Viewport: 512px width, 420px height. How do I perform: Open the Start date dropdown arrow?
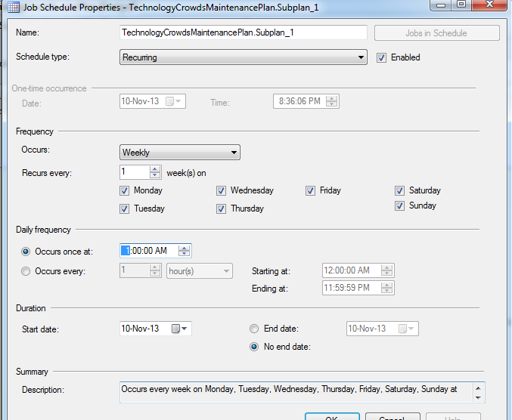click(x=185, y=329)
